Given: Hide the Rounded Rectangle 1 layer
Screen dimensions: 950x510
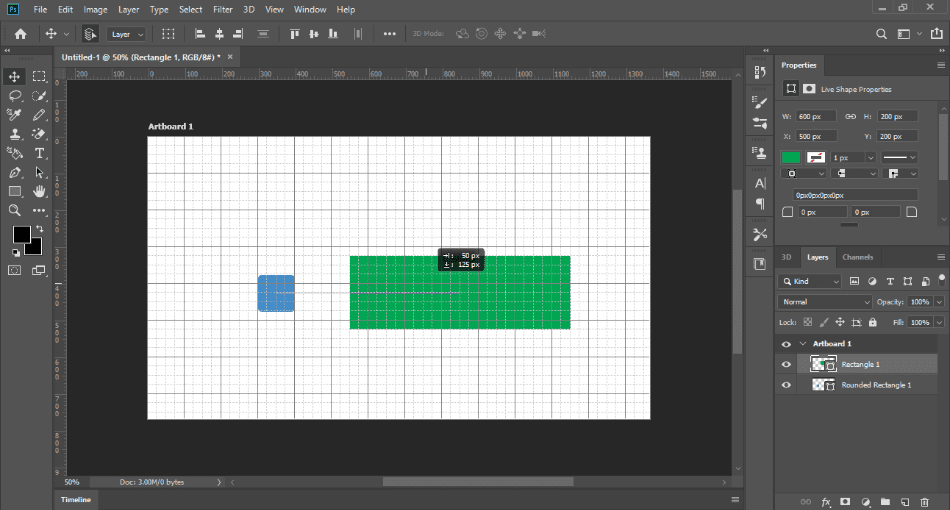Looking at the screenshot, I should 786,385.
